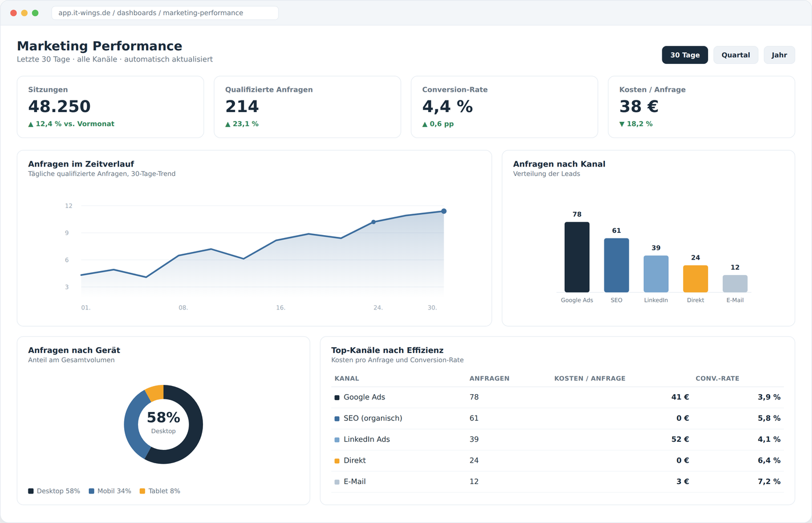Viewport: 812px width, 523px height.
Task: Click the Top-Kanäle nach Effizienz title
Action: pyautogui.click(x=387, y=351)
